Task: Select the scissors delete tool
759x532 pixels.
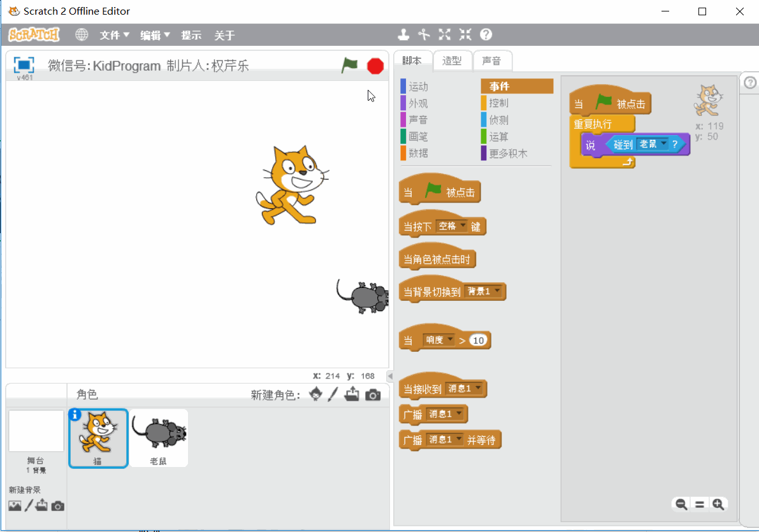Action: (x=424, y=34)
